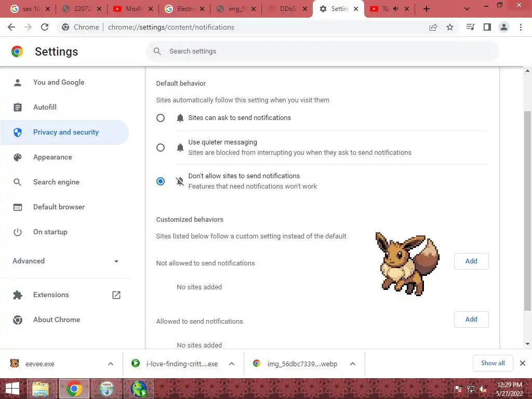
Task: Click the Chrome address bar URL
Action: pos(171,27)
